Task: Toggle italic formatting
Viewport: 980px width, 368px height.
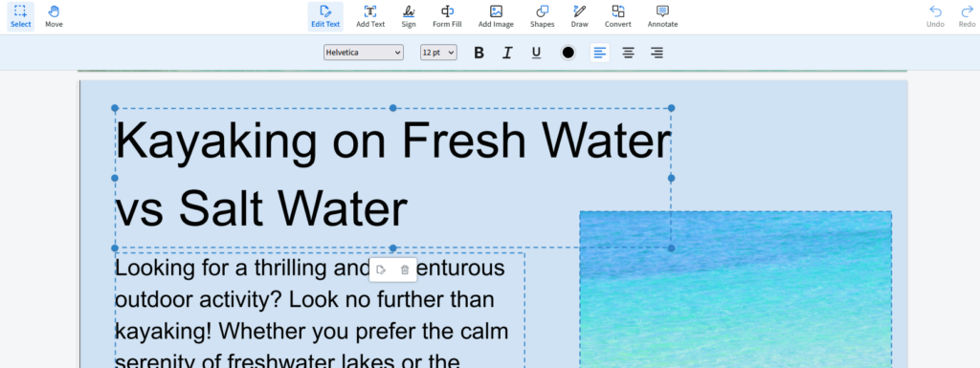Action: point(507,53)
